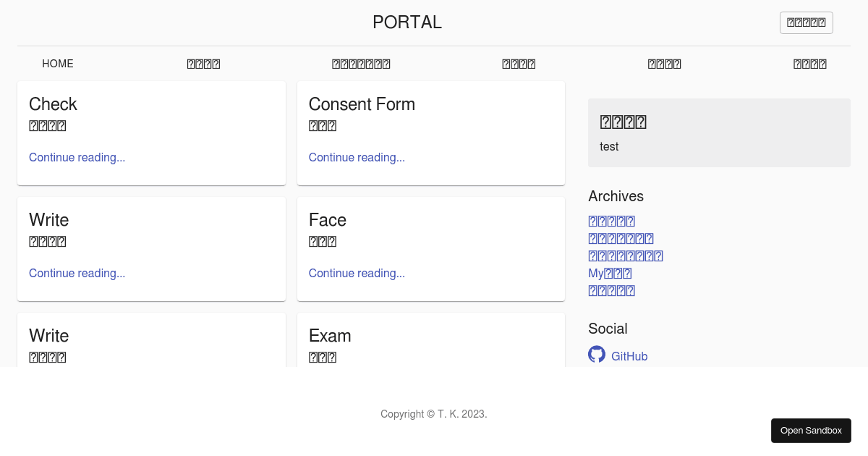Open 'Continue reading...' under the first Write post
The height and width of the screenshot is (456, 868).
(77, 273)
